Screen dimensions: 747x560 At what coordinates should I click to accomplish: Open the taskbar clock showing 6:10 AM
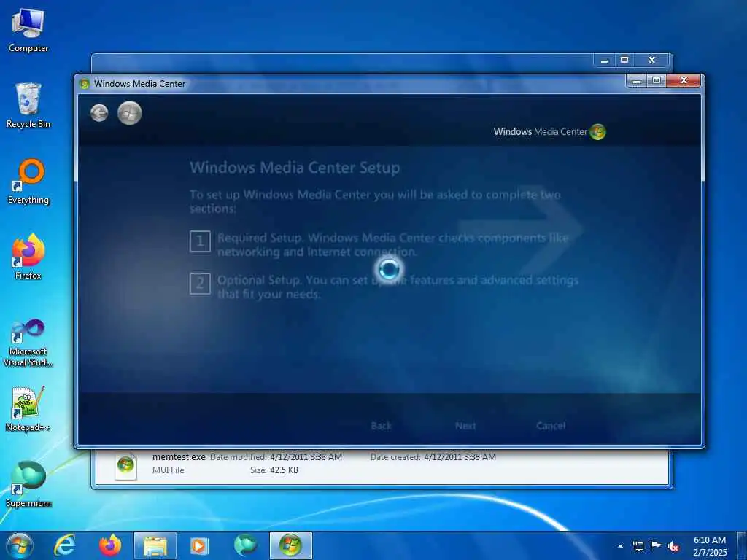710,546
